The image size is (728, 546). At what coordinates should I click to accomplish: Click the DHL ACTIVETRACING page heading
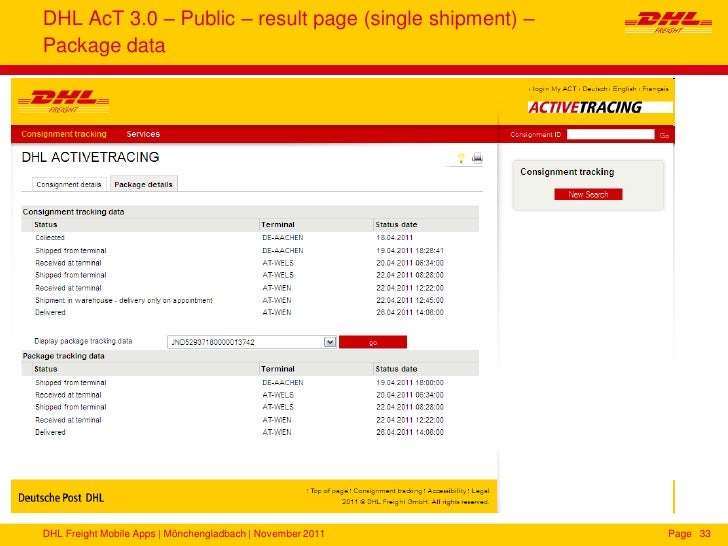[x=91, y=157]
